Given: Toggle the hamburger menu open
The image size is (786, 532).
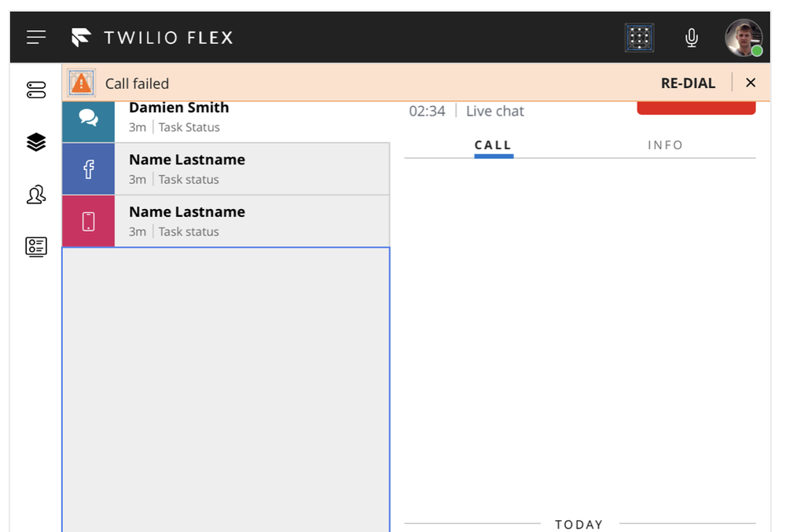Looking at the screenshot, I should (36, 37).
